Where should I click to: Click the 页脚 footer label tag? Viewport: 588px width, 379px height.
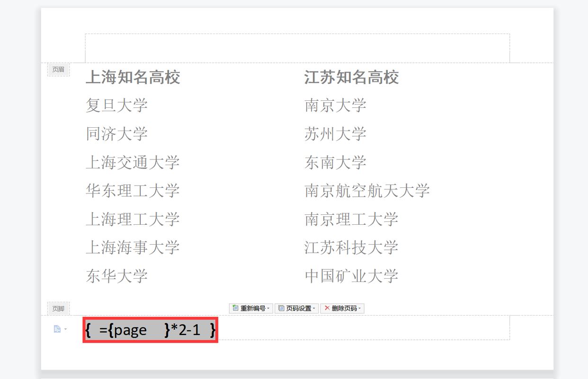(x=58, y=308)
